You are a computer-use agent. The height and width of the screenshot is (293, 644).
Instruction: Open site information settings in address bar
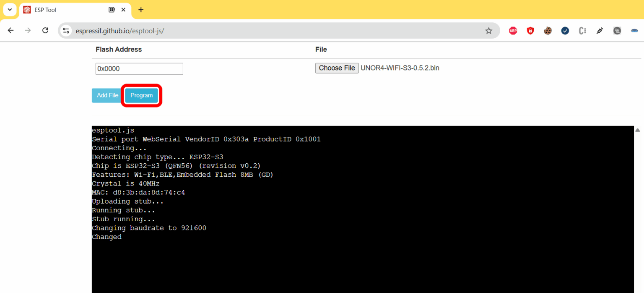pyautogui.click(x=66, y=30)
